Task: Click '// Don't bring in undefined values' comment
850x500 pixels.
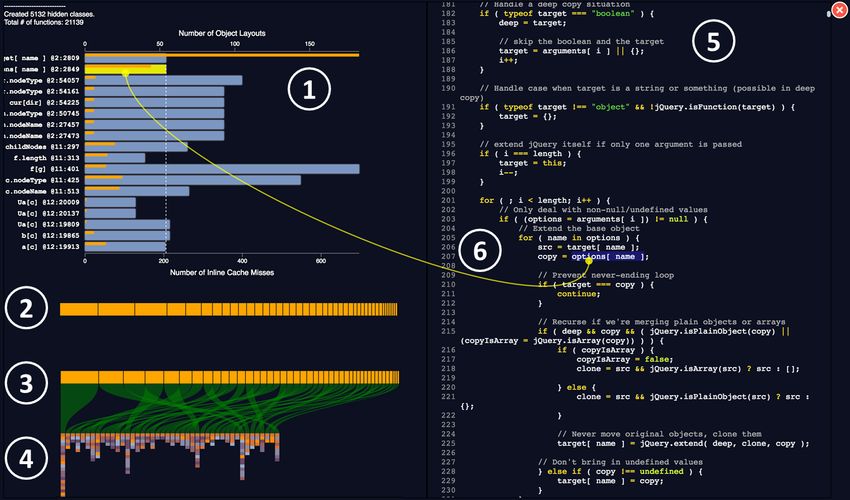Action: [x=620, y=463]
